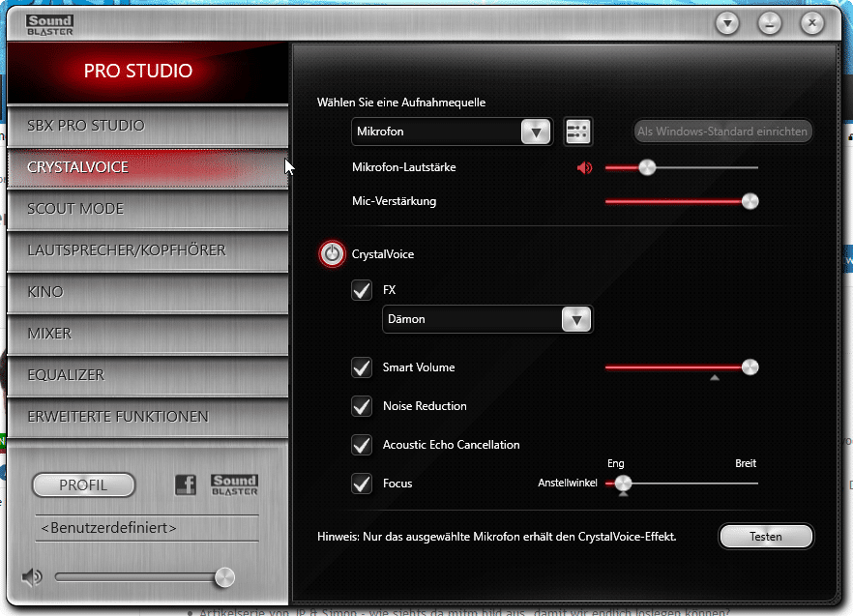Click the Mikrofon-Lautstärke slider
The image size is (853, 616).
point(681,168)
